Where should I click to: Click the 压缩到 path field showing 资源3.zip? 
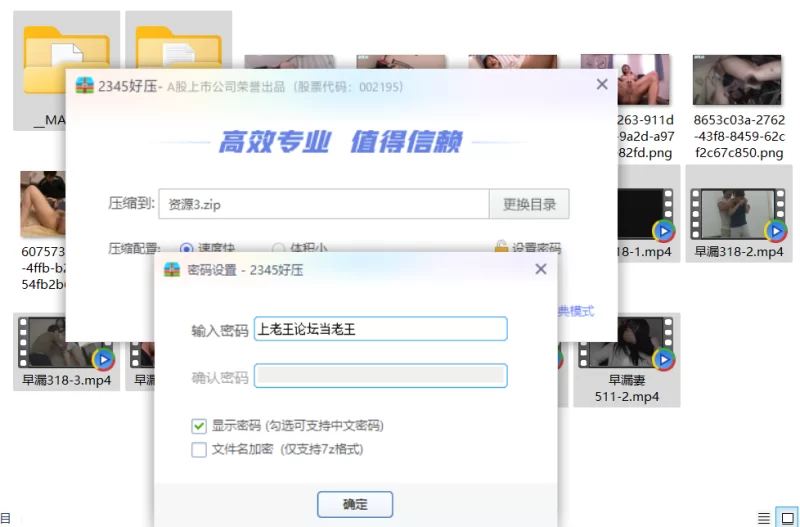324,204
